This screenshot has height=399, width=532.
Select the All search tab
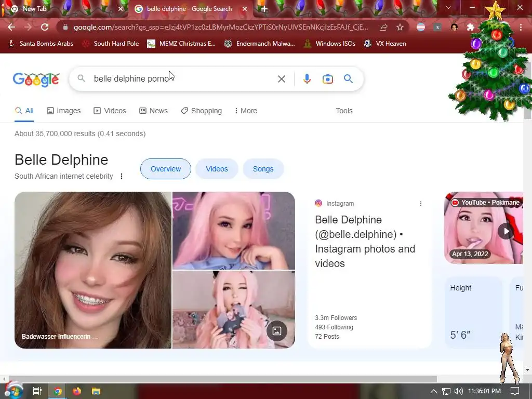(24, 111)
